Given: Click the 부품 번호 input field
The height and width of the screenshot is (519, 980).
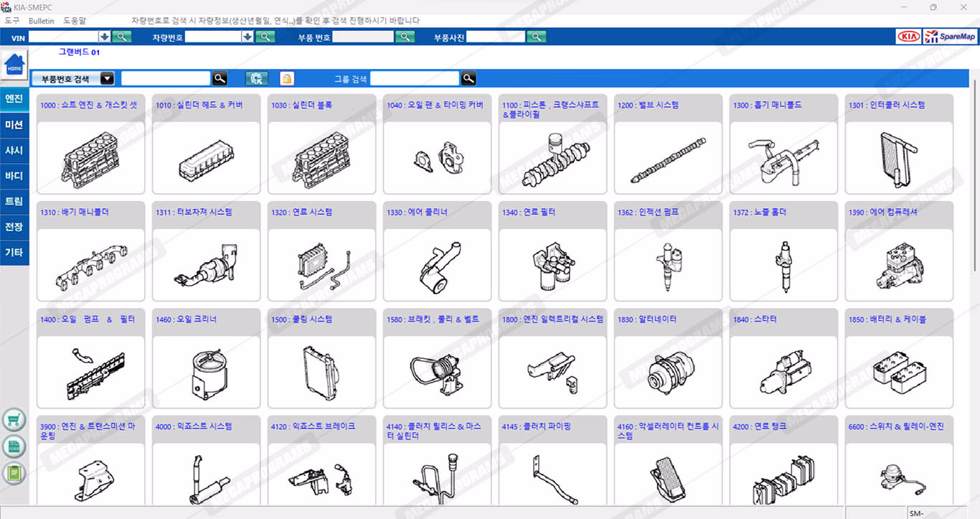Looking at the screenshot, I should point(363,37).
